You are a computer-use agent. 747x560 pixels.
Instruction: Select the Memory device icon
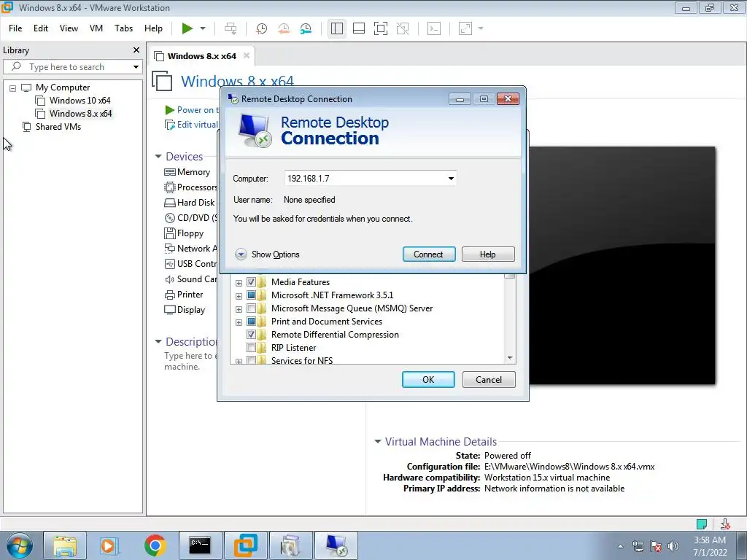pos(169,172)
